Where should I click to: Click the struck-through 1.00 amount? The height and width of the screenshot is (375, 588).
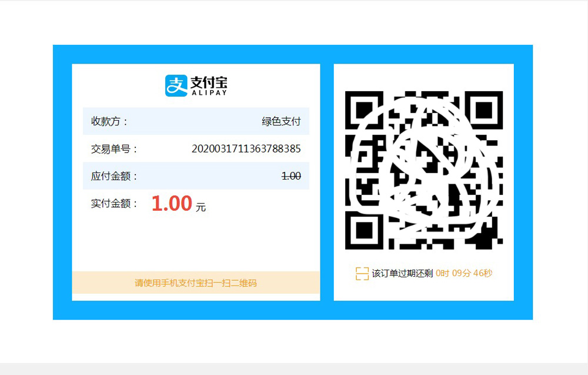click(x=291, y=176)
